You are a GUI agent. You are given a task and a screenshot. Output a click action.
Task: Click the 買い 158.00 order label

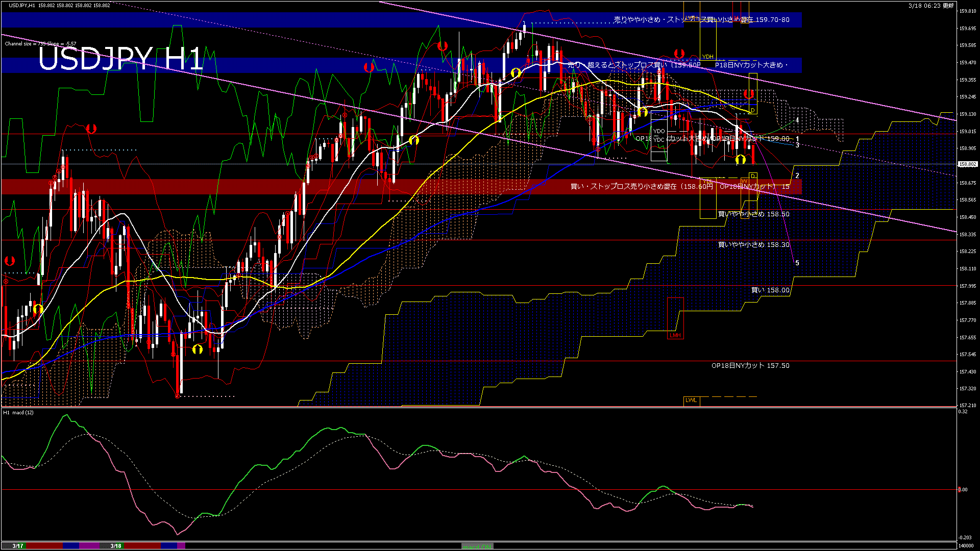click(x=770, y=290)
